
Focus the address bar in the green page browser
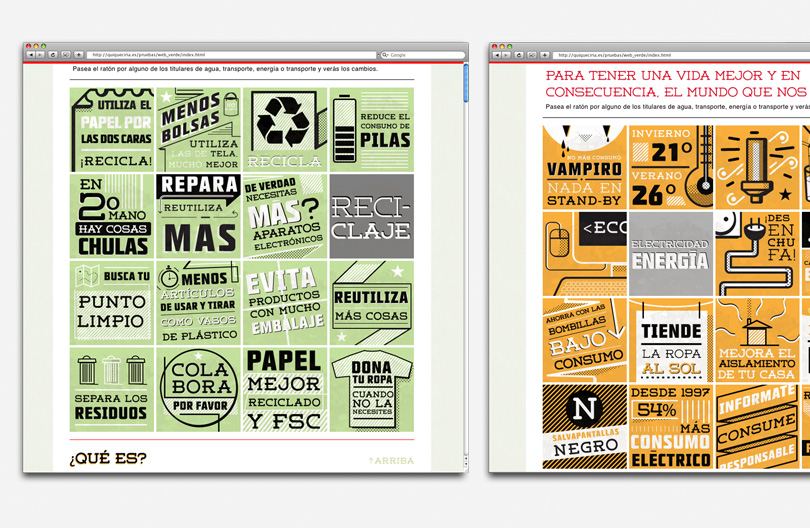pos(230,55)
